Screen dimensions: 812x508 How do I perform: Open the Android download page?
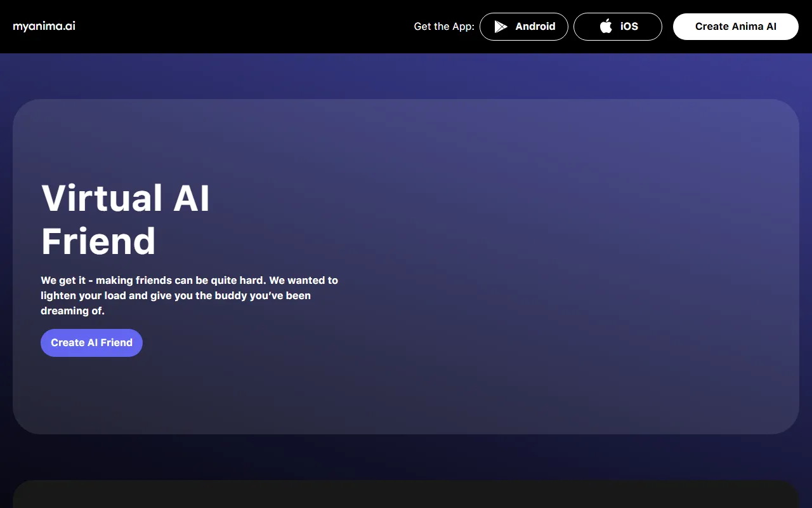click(x=524, y=26)
